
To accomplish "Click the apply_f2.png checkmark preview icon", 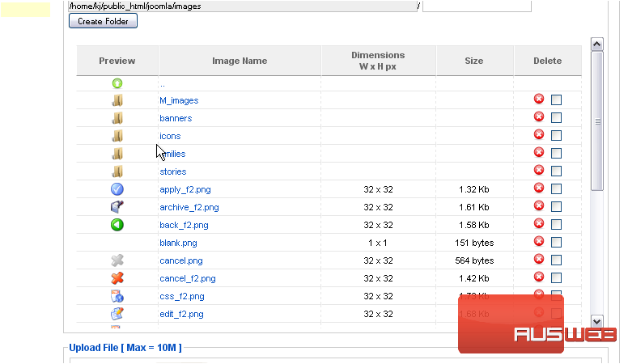I will (x=117, y=189).
